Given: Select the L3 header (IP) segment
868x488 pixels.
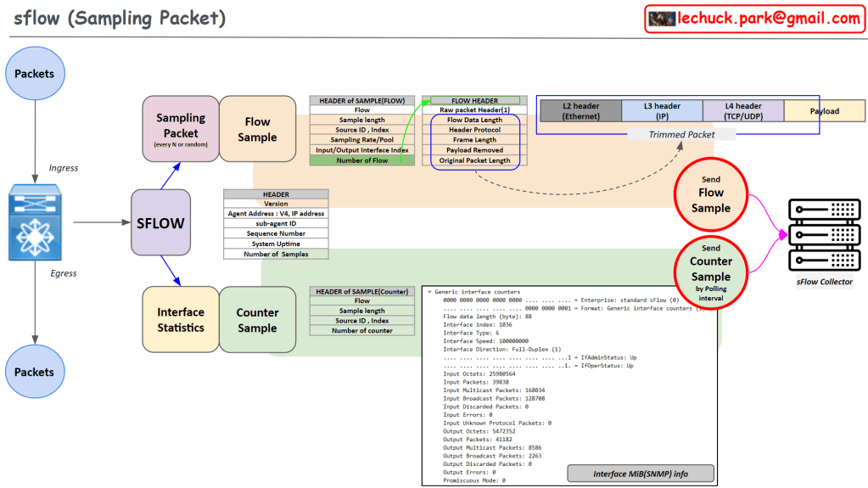Looking at the screenshot, I should [x=662, y=111].
